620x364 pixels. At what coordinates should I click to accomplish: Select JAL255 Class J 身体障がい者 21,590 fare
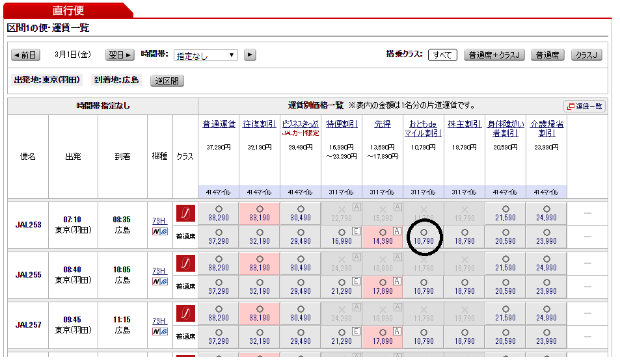click(505, 264)
